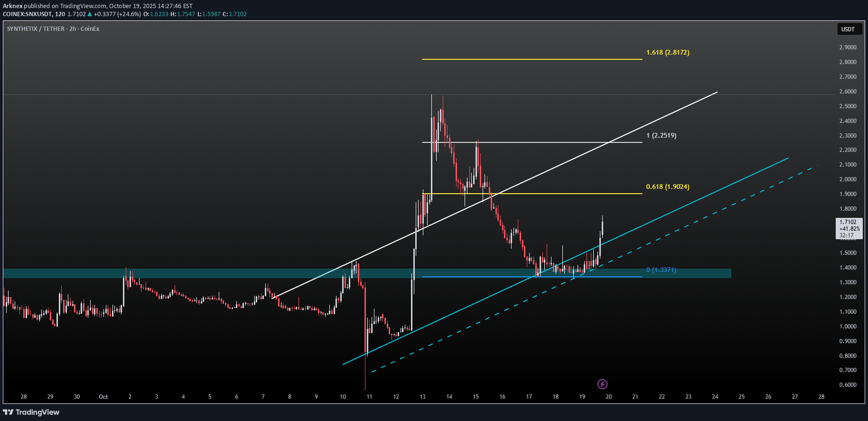
Task: Click the green up-arrow beside the header price
Action: coord(90,14)
